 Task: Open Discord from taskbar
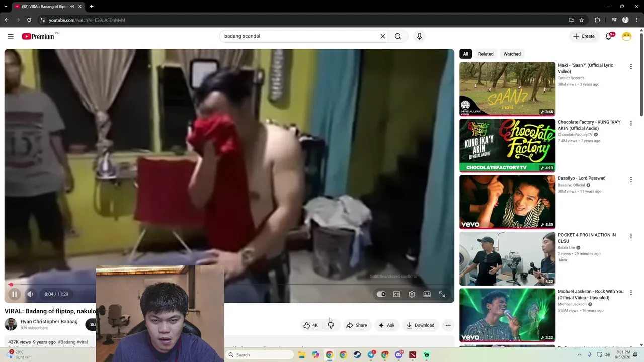(398, 355)
